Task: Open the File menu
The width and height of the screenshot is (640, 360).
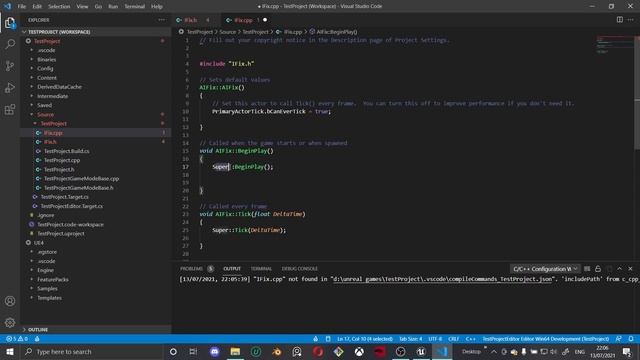Action: (22, 6)
